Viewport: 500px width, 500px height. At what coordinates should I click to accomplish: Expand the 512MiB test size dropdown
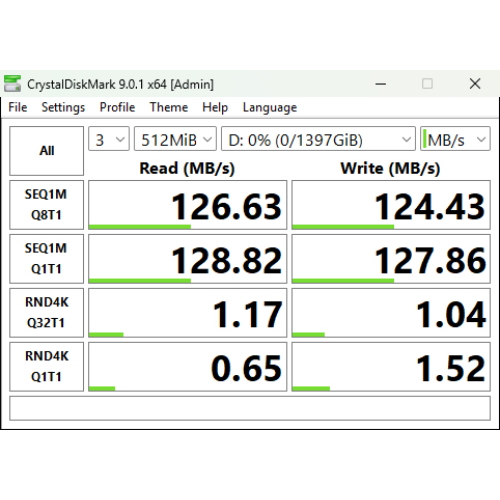coord(175,139)
